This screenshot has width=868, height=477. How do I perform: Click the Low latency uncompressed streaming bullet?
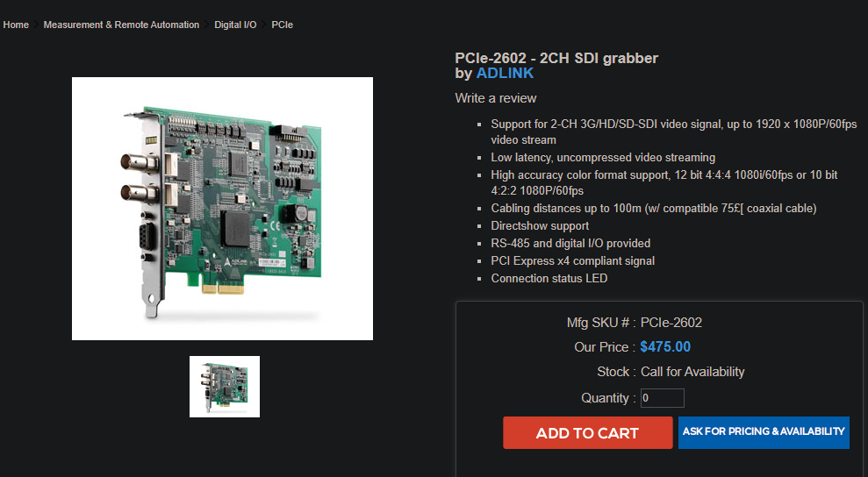point(603,158)
